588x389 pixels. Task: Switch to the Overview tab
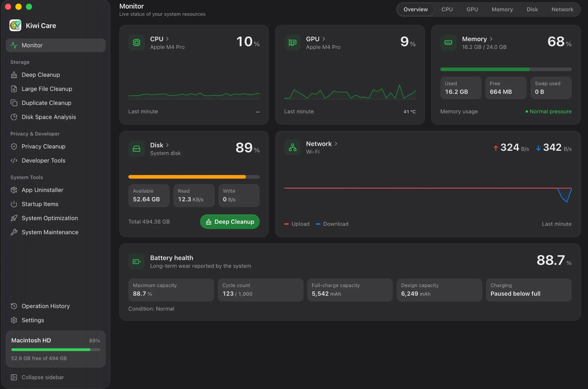pos(416,9)
